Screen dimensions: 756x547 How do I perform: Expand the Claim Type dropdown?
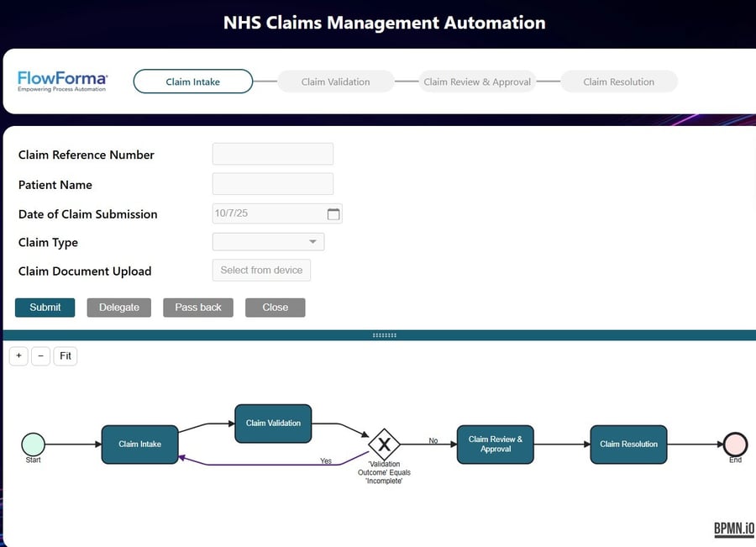click(x=268, y=242)
